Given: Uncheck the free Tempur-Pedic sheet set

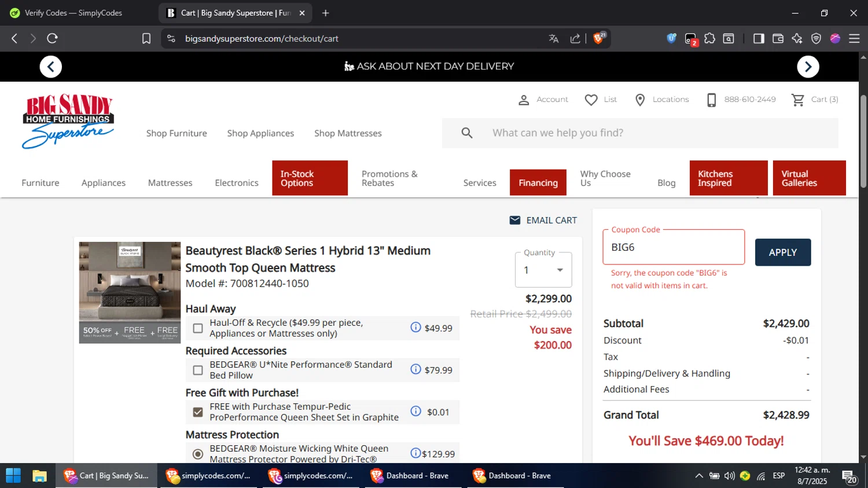Looking at the screenshot, I should (198, 412).
